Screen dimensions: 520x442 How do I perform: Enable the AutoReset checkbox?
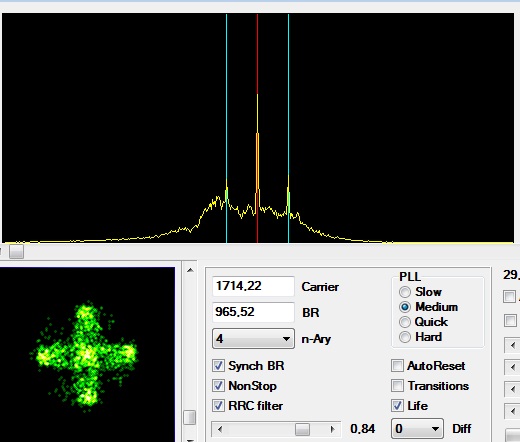tap(397, 366)
